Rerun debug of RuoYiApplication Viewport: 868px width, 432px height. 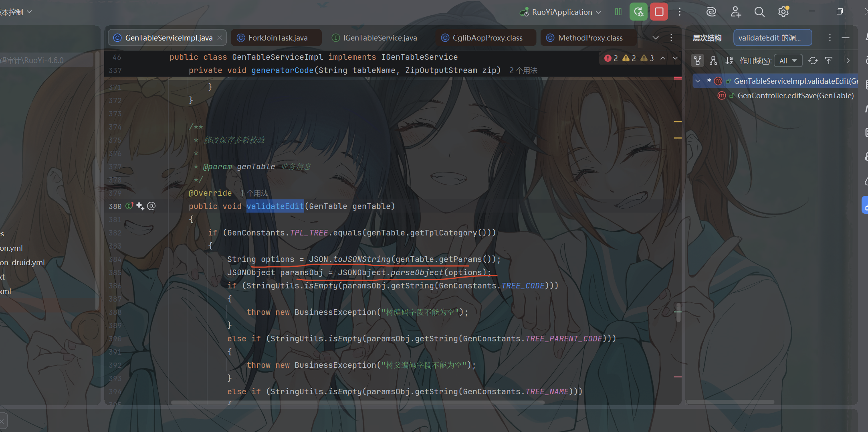coord(638,12)
